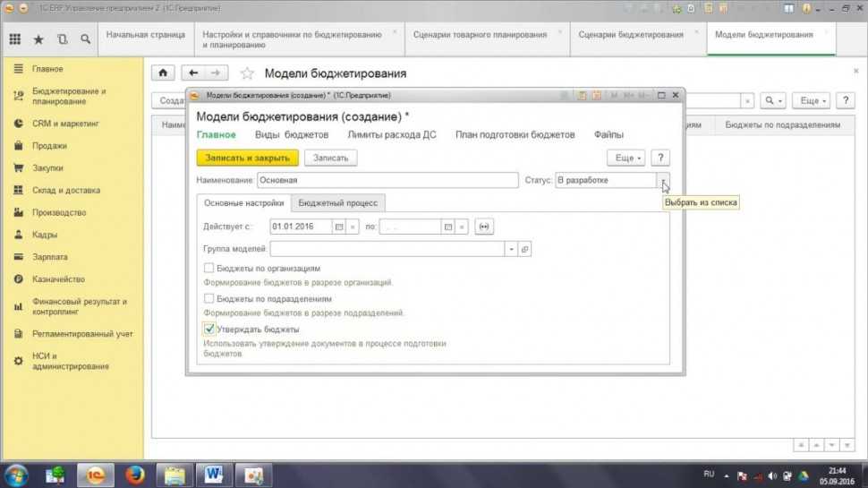This screenshot has height=488, width=868.
Task: Open Файлы link in dialog
Action: click(x=608, y=134)
